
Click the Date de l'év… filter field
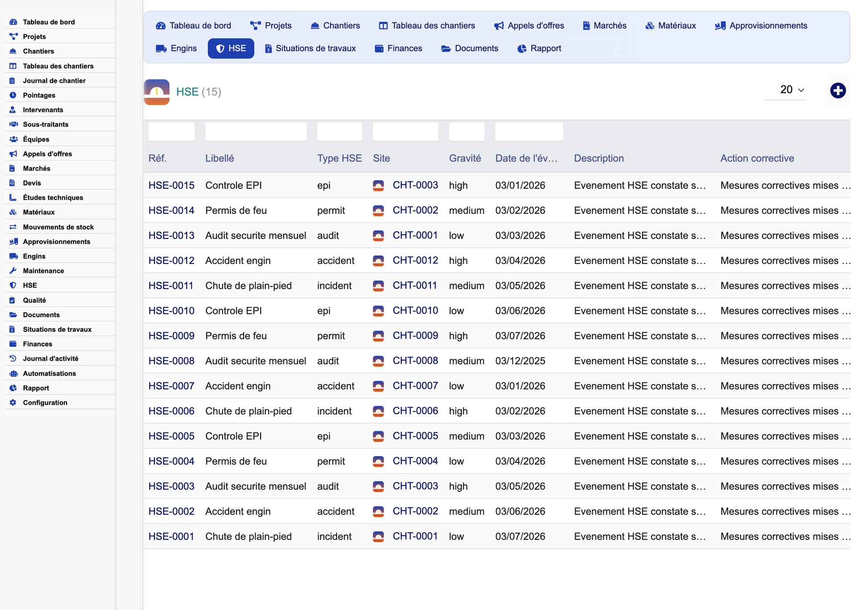click(529, 132)
